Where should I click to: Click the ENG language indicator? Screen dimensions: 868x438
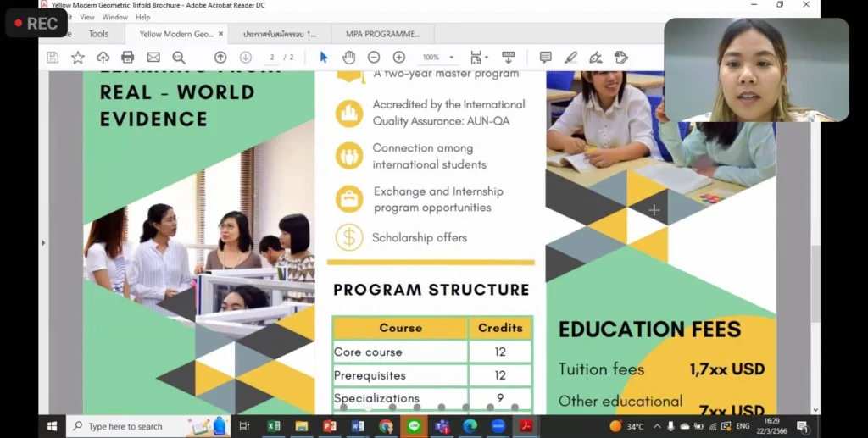click(743, 426)
